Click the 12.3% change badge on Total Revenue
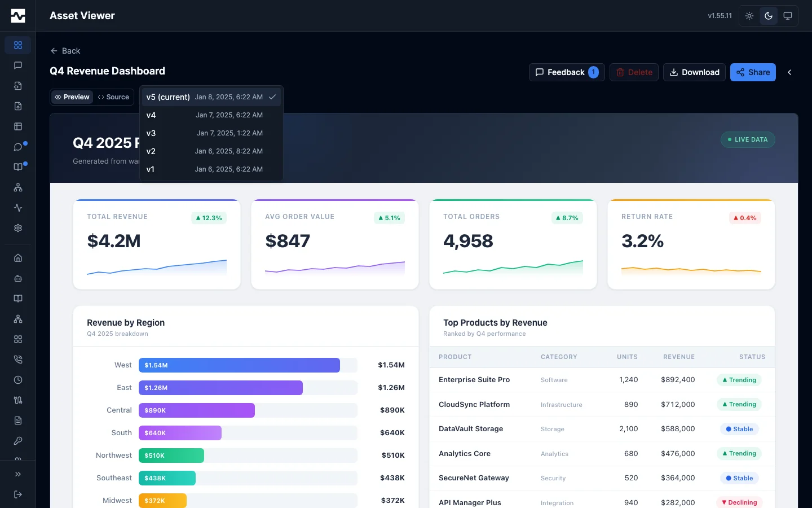812x508 pixels. tap(209, 218)
